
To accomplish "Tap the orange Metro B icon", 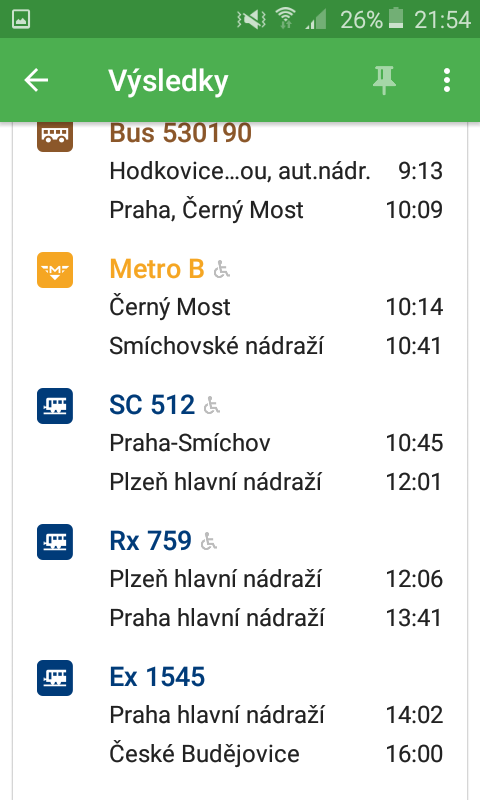I will 55,270.
